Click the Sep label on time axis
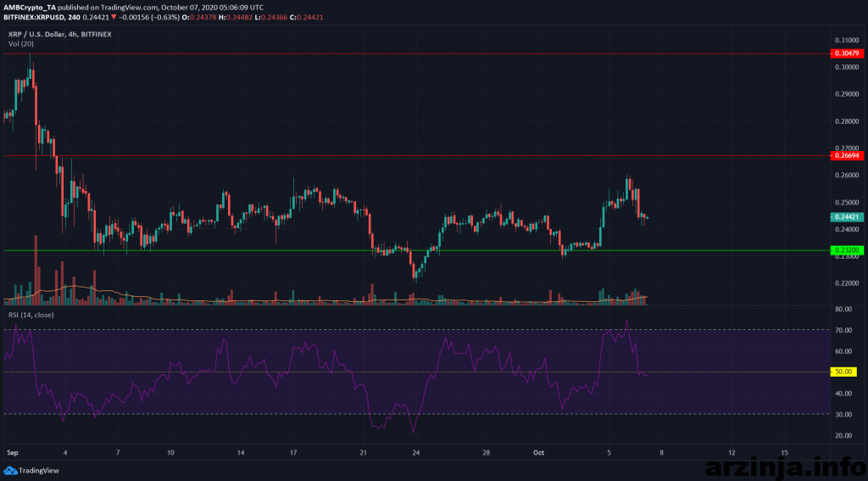 pos(10,453)
